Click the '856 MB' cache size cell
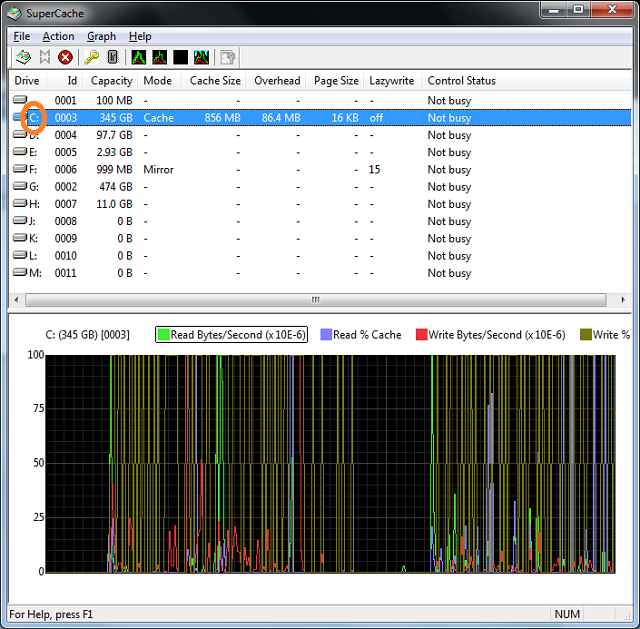 coord(222,118)
